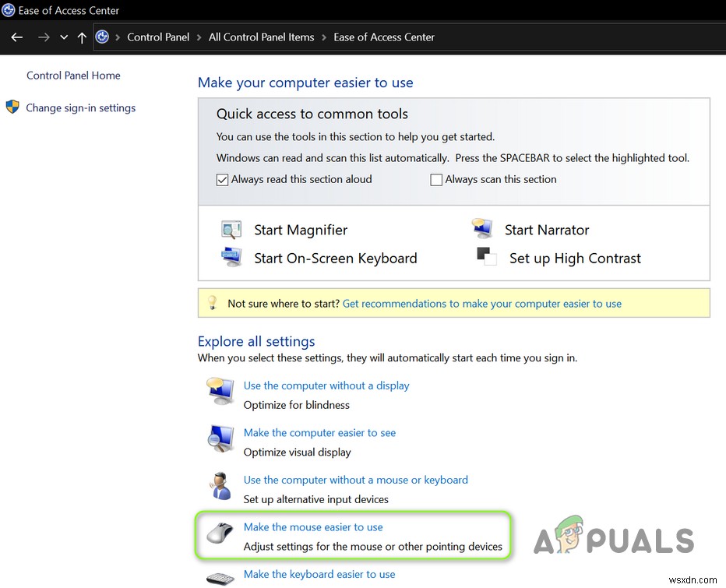This screenshot has height=588, width=726.
Task: Click the Forward arrow in navigation bar
Action: click(x=44, y=37)
